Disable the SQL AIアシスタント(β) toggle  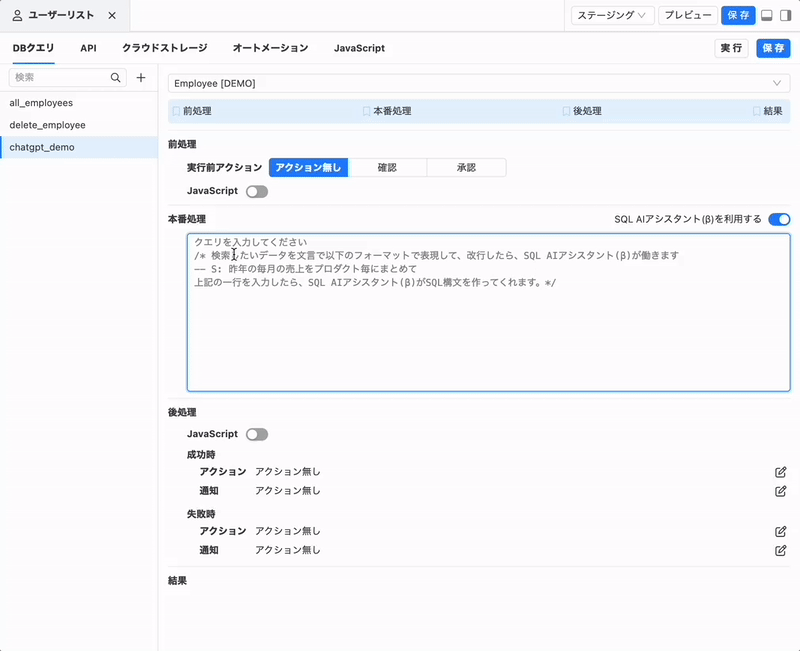[779, 219]
